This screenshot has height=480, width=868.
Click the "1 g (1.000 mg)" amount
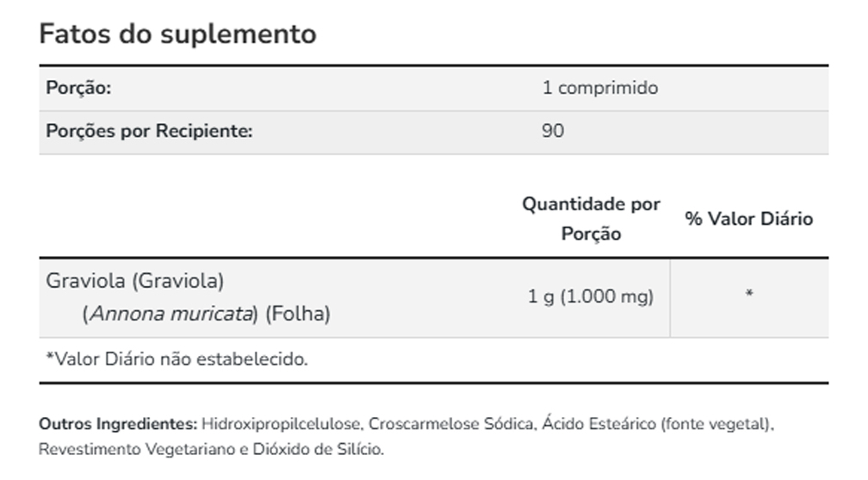(591, 297)
